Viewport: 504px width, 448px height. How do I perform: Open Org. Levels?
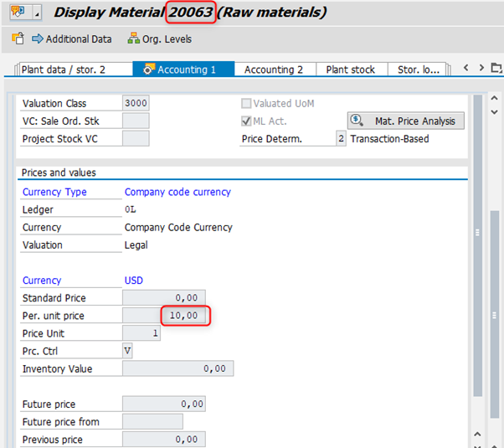point(159,39)
